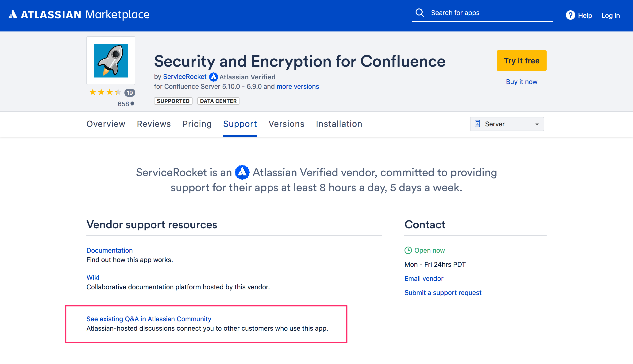Image resolution: width=633 pixels, height=364 pixels.
Task: Click the Contact heading
Action: tap(425, 225)
